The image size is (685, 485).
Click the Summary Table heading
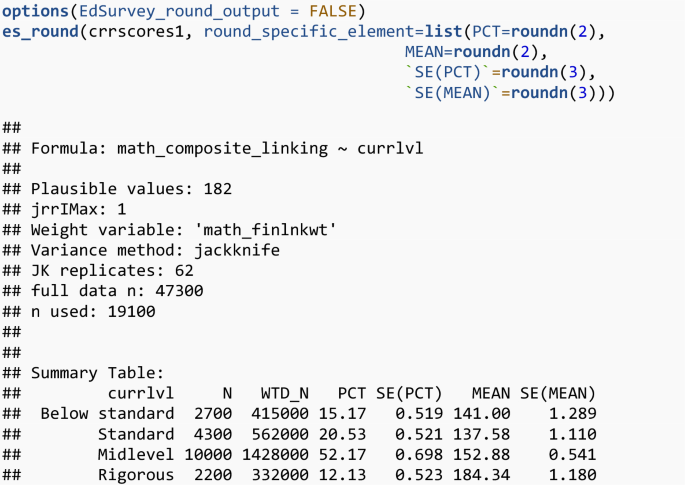click(90, 373)
